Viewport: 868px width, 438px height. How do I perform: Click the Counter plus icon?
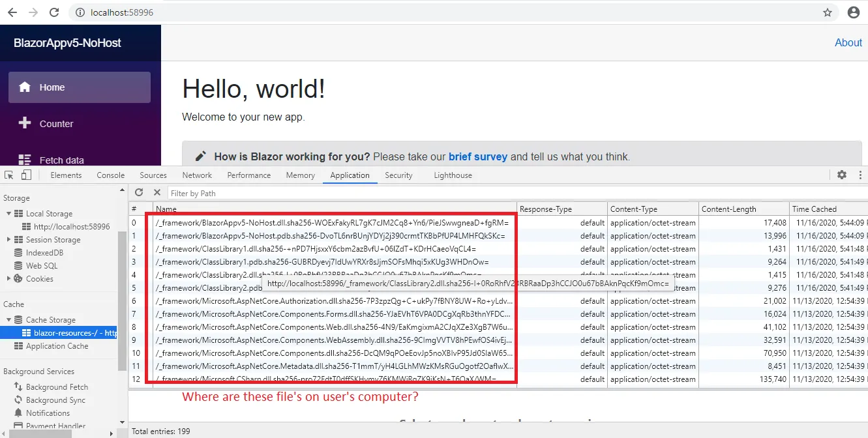pyautogui.click(x=25, y=123)
